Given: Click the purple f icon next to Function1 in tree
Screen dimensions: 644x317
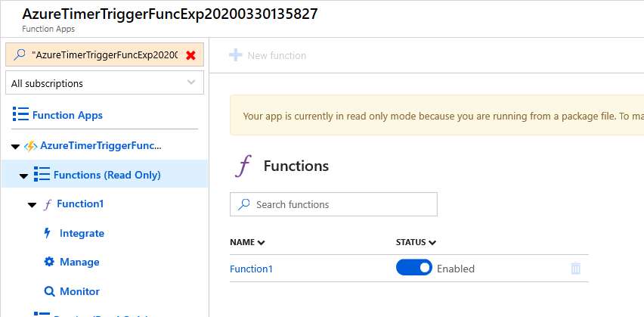Looking at the screenshot, I should point(47,204).
